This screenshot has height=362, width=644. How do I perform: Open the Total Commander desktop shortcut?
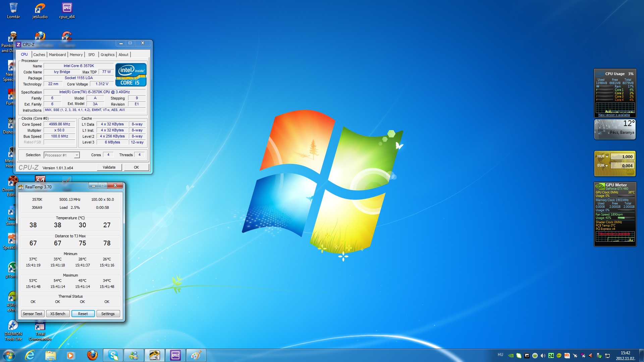pyautogui.click(x=40, y=330)
